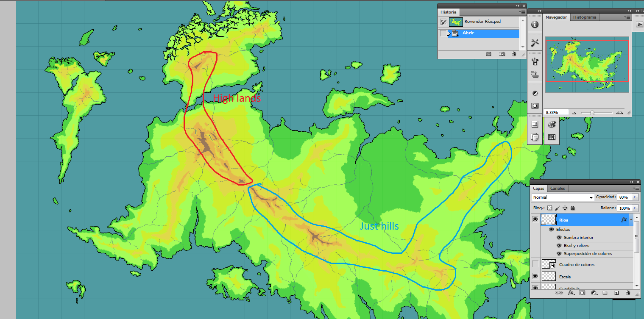Create new fill or adjustment layer
The width and height of the screenshot is (644, 319).
click(x=594, y=293)
